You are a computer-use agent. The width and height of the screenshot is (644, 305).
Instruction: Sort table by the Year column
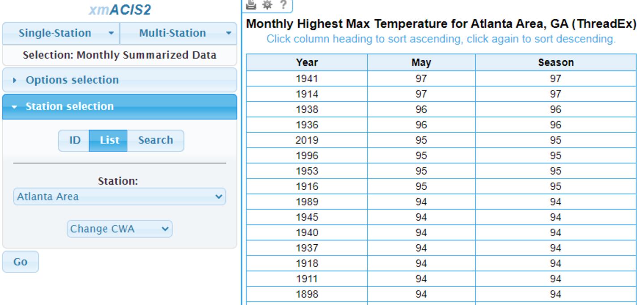[307, 63]
